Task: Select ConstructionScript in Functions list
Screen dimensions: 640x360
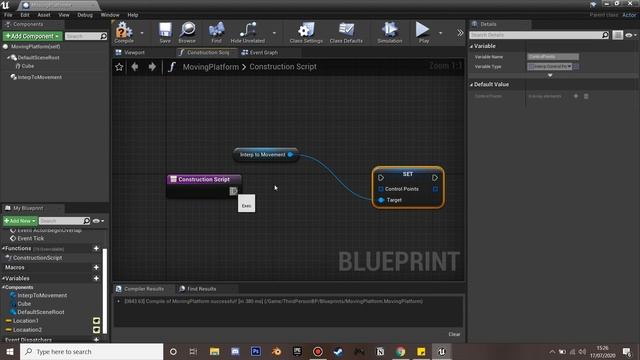Action: [x=37, y=258]
